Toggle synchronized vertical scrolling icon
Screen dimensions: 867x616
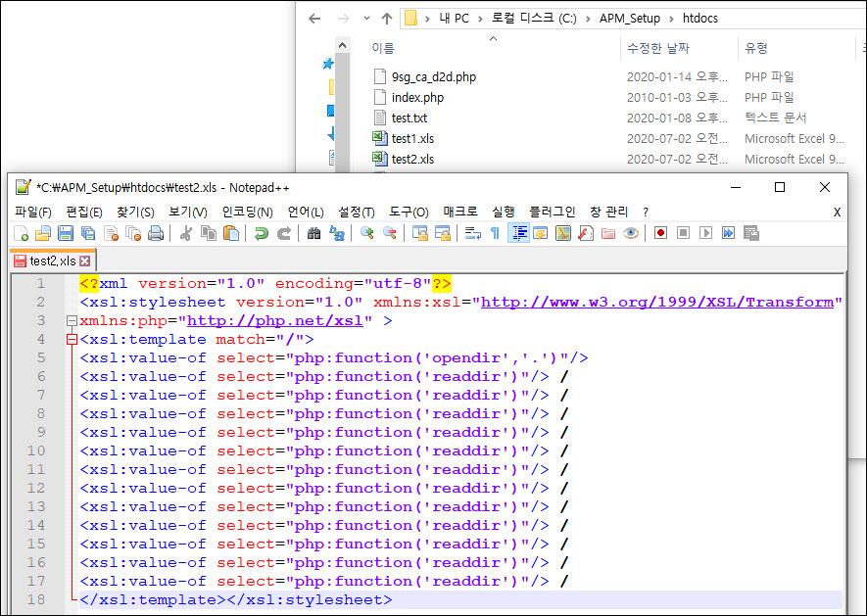pos(419,233)
